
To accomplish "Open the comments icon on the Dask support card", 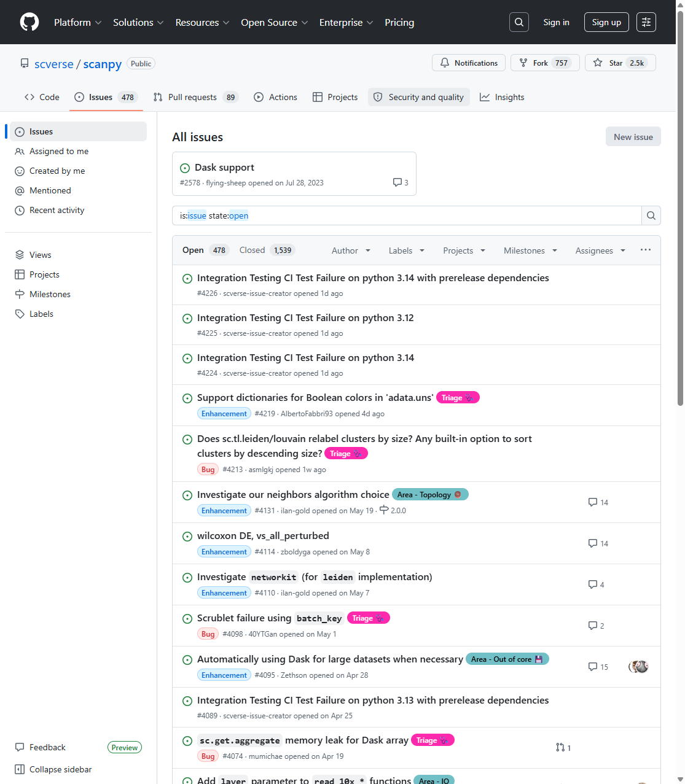I will [401, 182].
